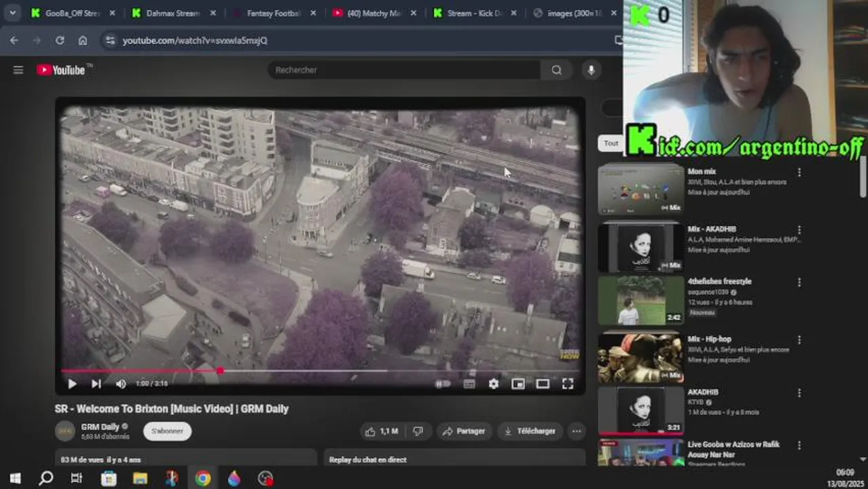Close the GooBa_Off Stream tab
The image size is (868, 489).
tap(112, 13)
